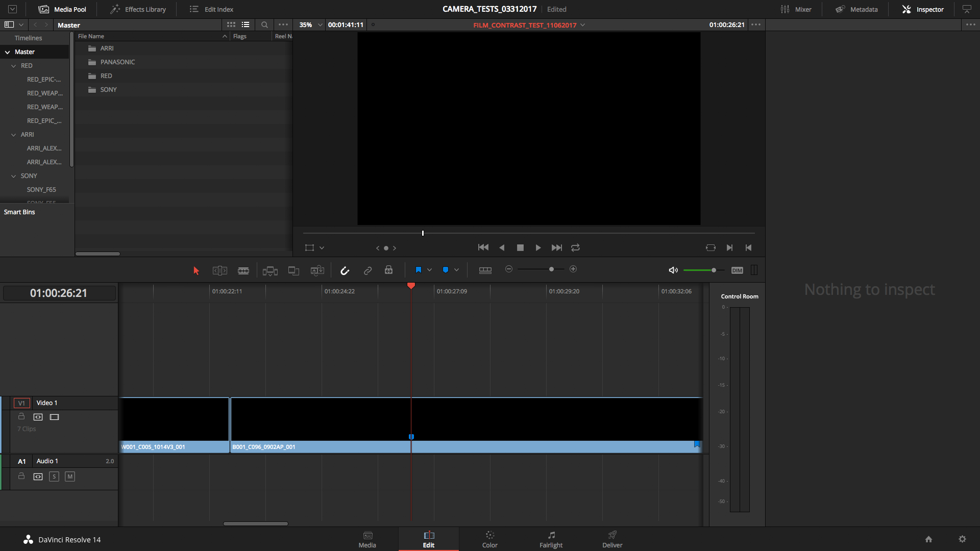The image size is (980, 551).
Task: Select the arrow Selection Mode tool
Action: (x=196, y=271)
